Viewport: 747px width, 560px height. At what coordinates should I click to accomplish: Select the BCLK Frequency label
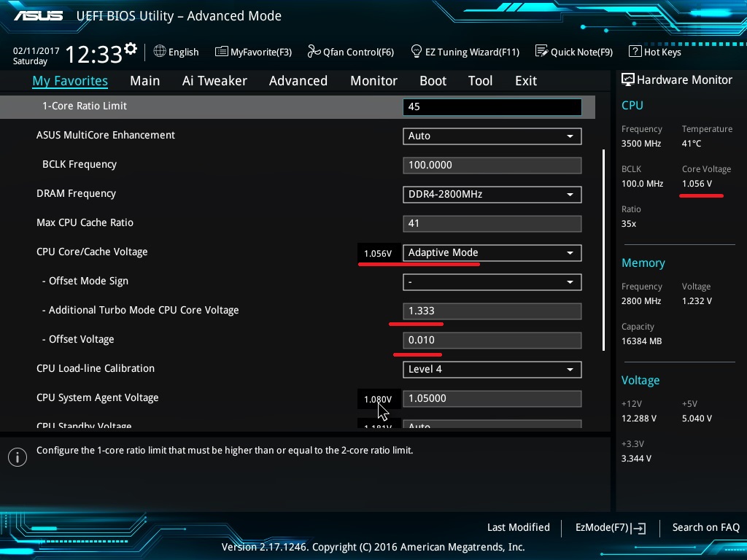click(80, 164)
